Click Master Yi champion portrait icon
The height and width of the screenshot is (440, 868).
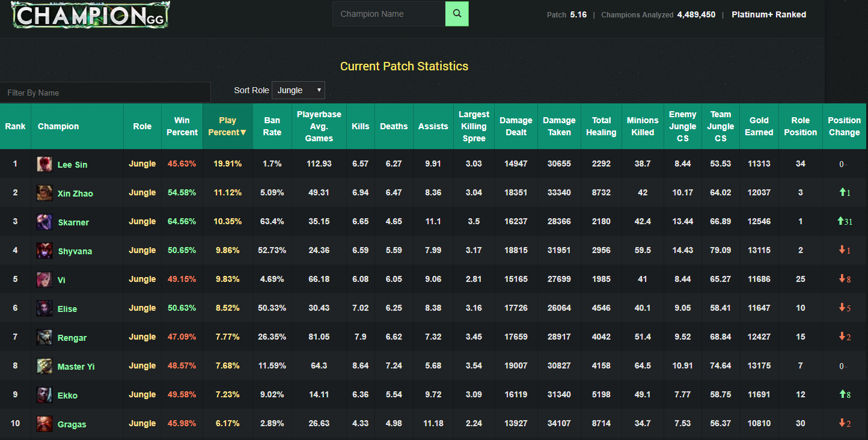[x=44, y=366]
